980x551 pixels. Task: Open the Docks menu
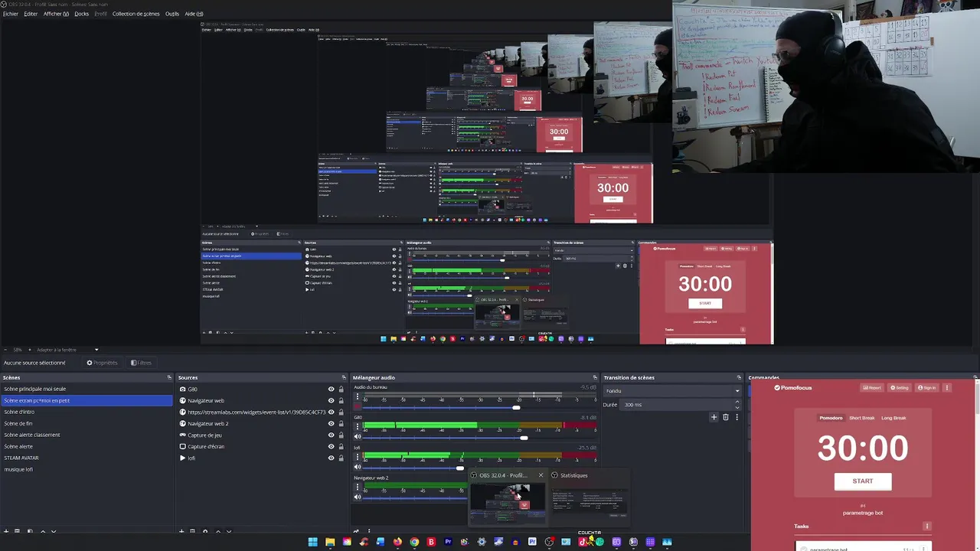click(x=81, y=14)
